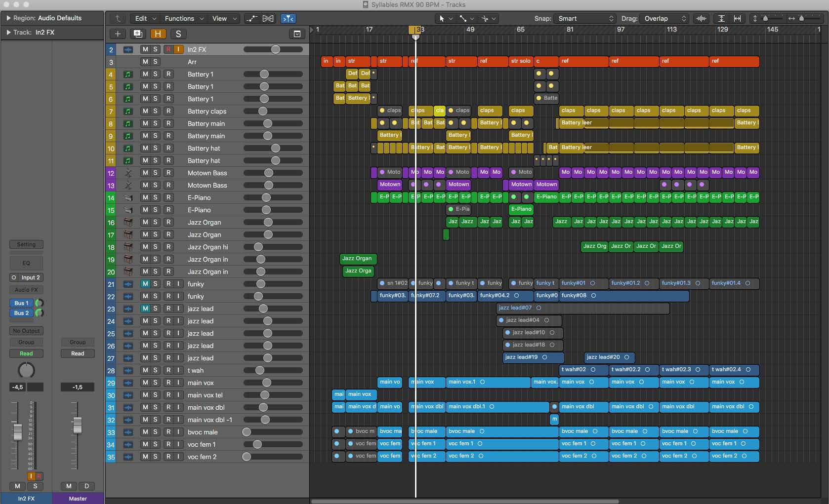Viewport: 829px width, 504px height.
Task: Select the jazz lead#20 audio region
Action: point(610,357)
